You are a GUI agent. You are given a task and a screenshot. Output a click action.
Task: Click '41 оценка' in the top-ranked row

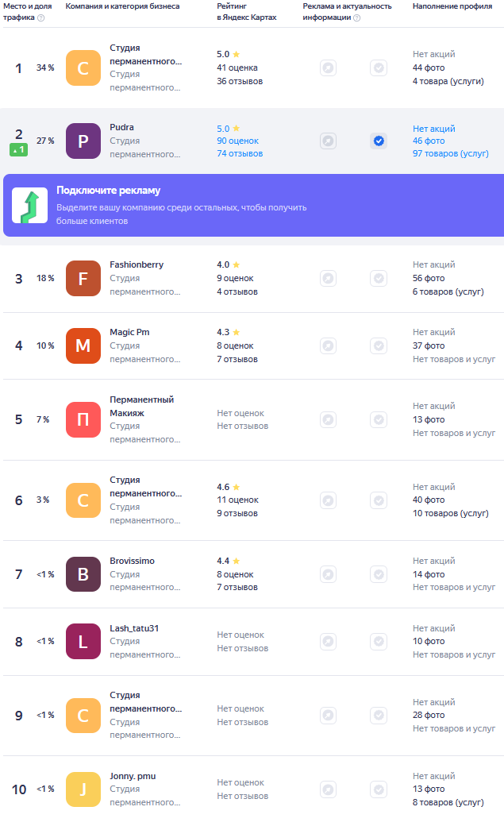[x=237, y=68]
